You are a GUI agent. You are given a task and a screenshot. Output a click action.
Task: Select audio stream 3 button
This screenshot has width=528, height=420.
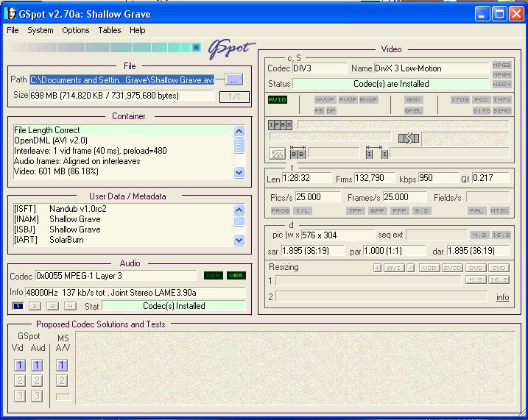[x=52, y=306]
